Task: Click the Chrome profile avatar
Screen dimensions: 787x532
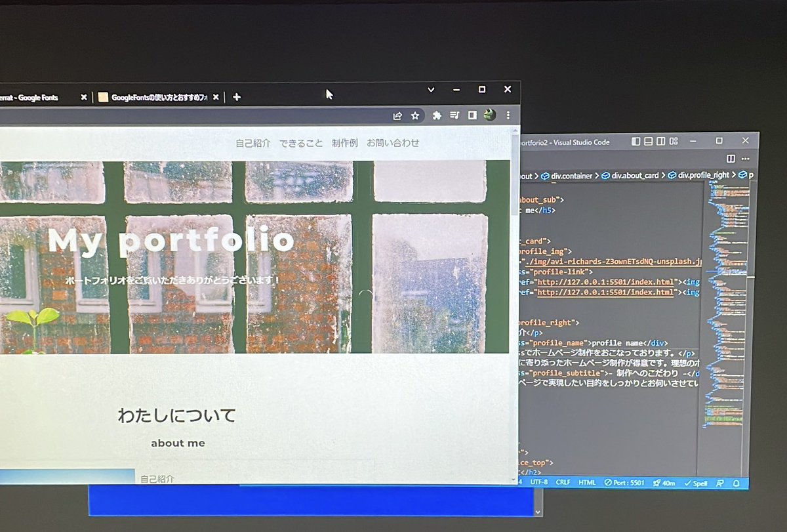Action: (x=489, y=115)
